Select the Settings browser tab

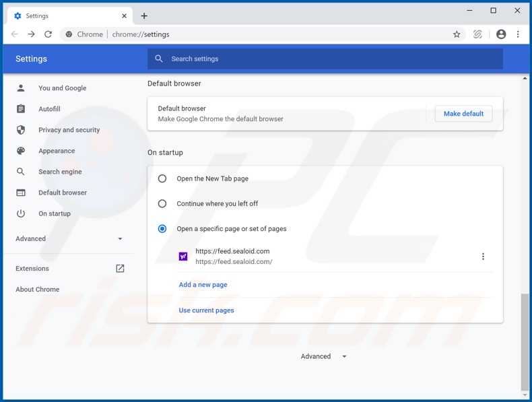(x=69, y=16)
